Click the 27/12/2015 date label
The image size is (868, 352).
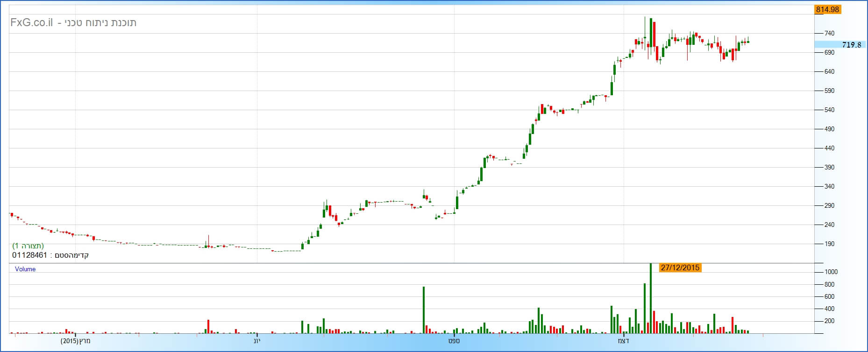(x=680, y=268)
